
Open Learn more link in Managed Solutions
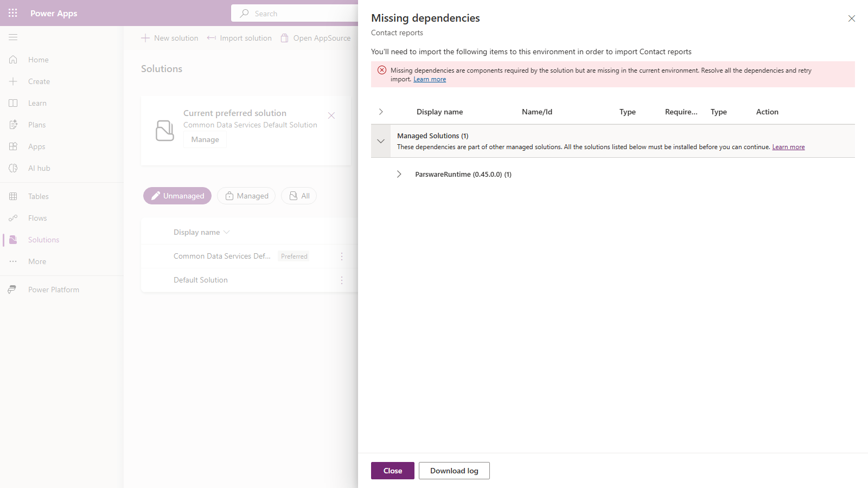(x=788, y=147)
